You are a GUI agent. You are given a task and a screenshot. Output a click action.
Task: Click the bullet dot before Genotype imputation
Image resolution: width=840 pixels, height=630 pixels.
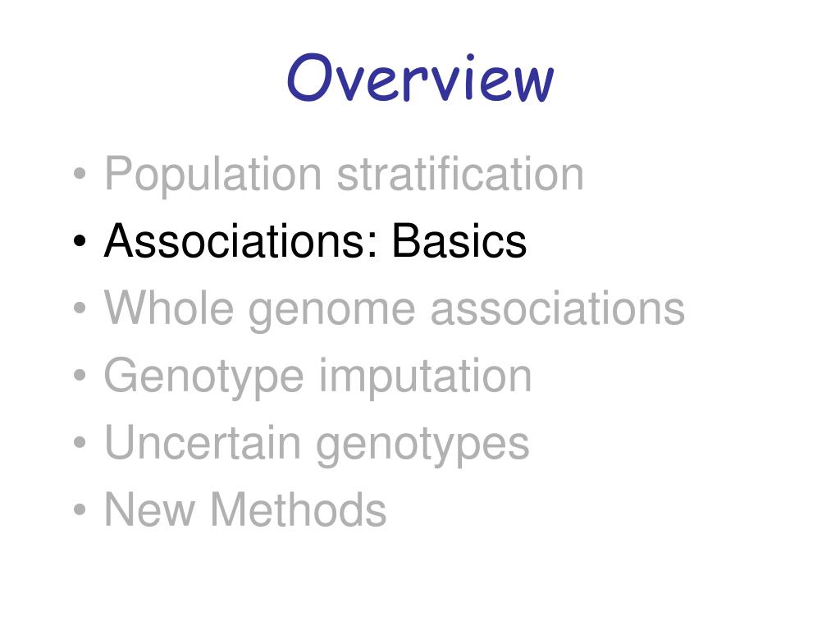(x=80, y=375)
